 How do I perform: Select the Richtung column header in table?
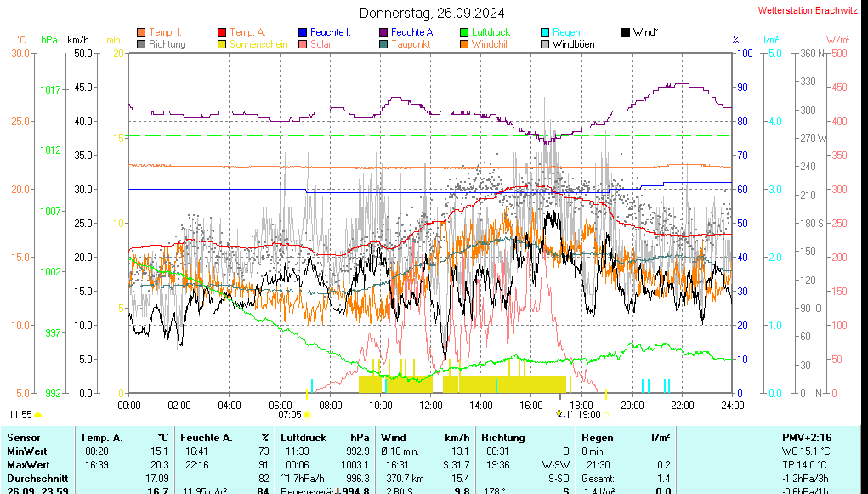502,437
